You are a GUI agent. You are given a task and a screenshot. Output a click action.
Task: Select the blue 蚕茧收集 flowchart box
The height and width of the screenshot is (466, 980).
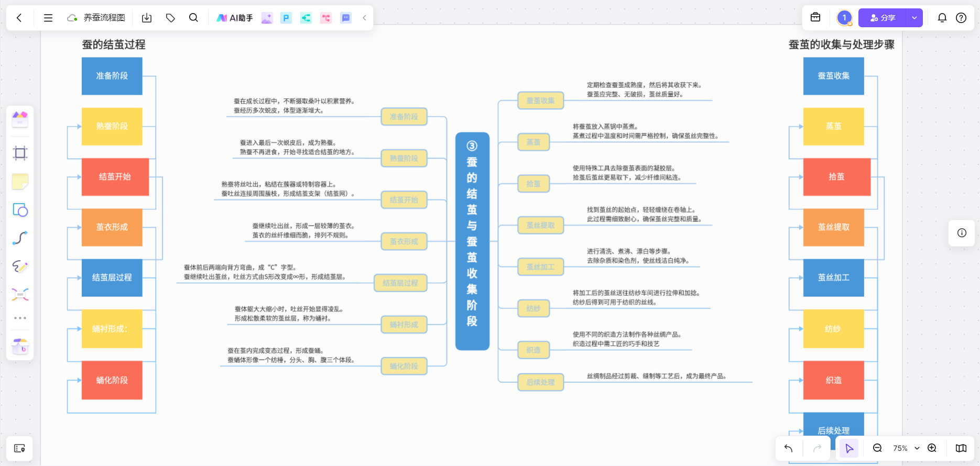[x=834, y=76]
